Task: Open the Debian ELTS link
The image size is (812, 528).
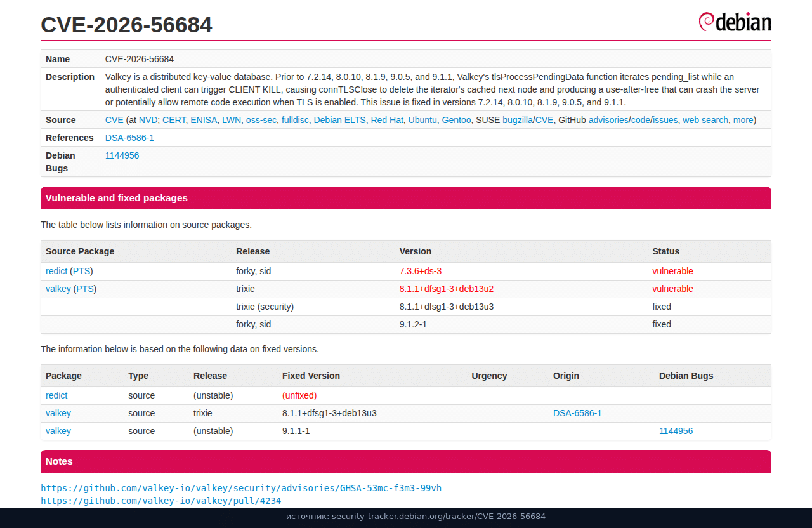Action: point(340,120)
